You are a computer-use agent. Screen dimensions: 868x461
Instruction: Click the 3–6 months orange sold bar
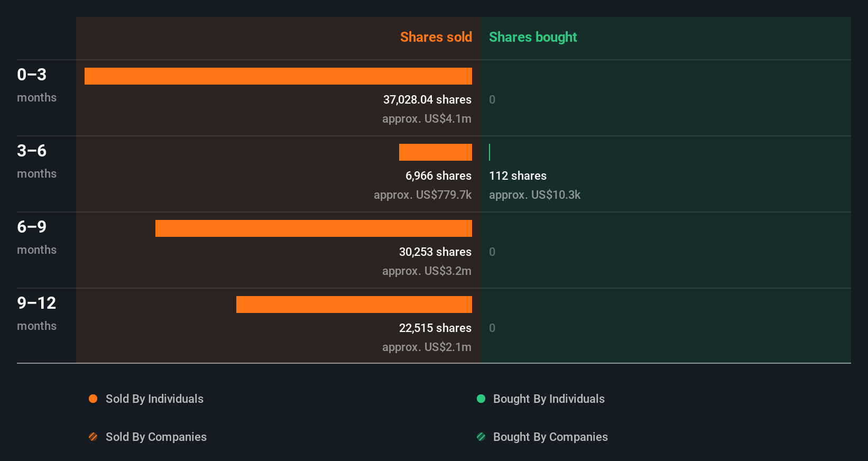pos(436,152)
